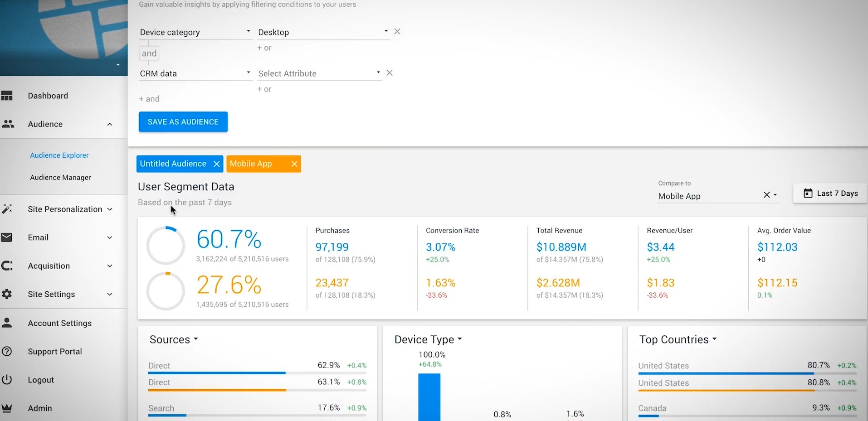Remove the Untitled Audience chip
This screenshot has width=868, height=421.
pyautogui.click(x=217, y=164)
